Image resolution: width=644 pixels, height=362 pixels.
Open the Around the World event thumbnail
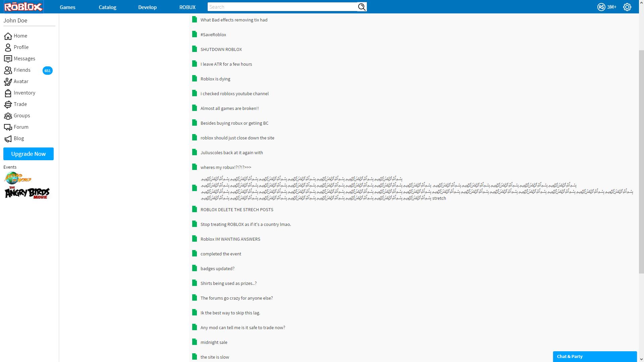pos(18,178)
